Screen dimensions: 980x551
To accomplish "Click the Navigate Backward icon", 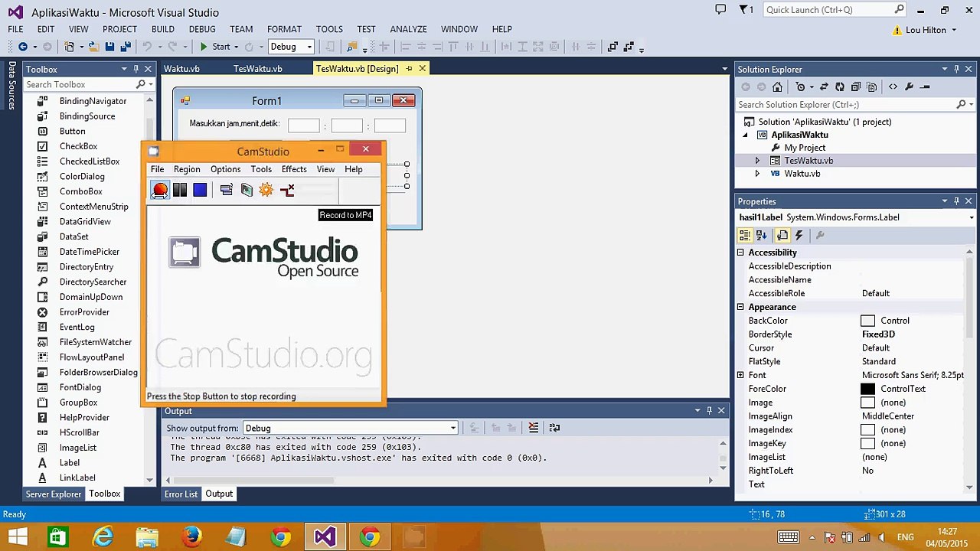I will pos(22,47).
